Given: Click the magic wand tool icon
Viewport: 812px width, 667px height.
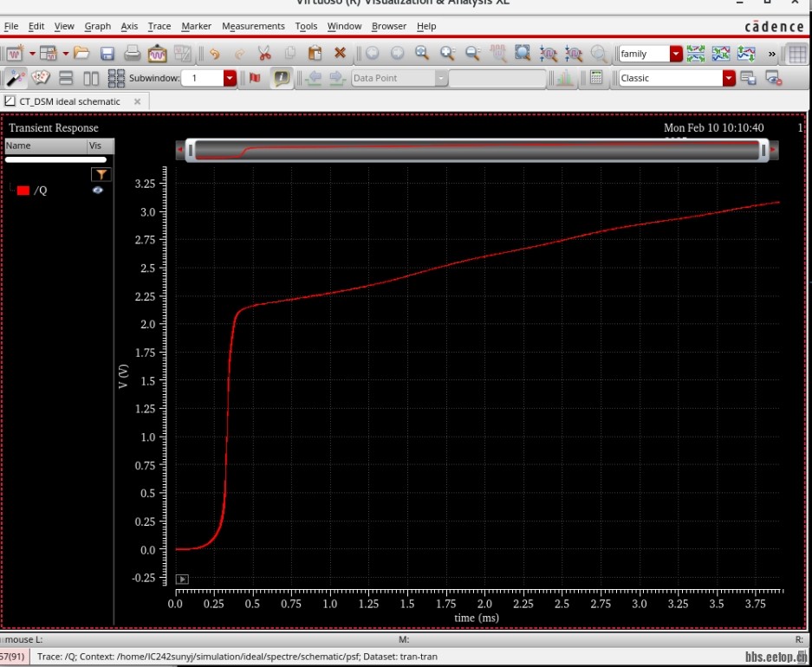Looking at the screenshot, I should pyautogui.click(x=16, y=78).
